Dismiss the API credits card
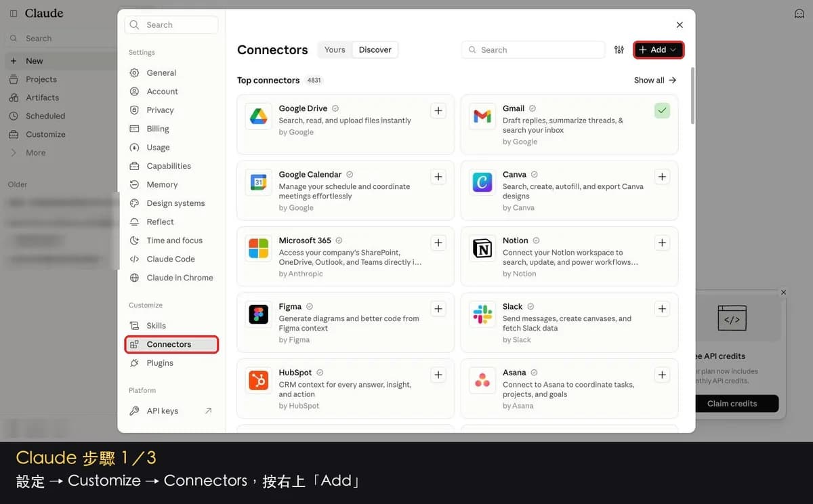 click(783, 293)
